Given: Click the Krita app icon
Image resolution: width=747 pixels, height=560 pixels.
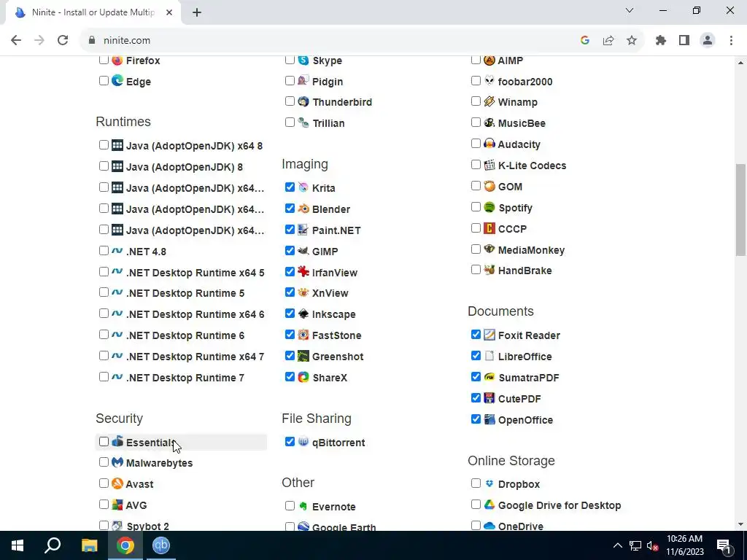Looking at the screenshot, I should tap(303, 187).
